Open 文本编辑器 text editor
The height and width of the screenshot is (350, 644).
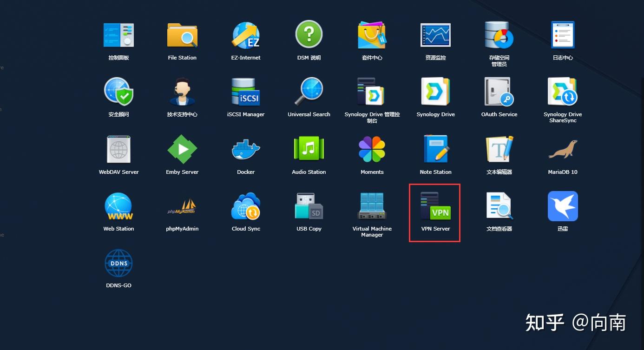(499, 149)
